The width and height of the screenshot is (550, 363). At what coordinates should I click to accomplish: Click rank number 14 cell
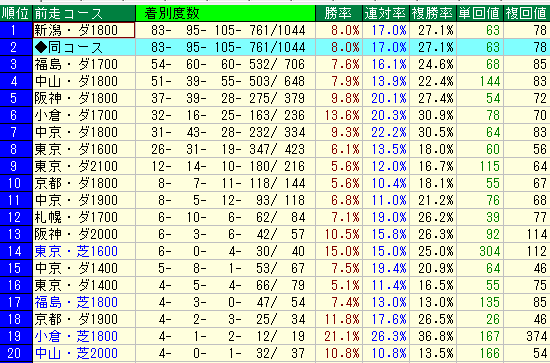coord(16,251)
